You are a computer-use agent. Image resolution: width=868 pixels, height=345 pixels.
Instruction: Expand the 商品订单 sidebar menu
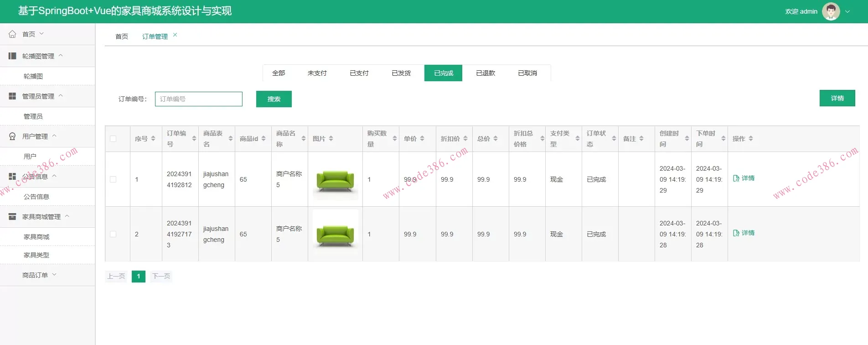click(x=47, y=275)
